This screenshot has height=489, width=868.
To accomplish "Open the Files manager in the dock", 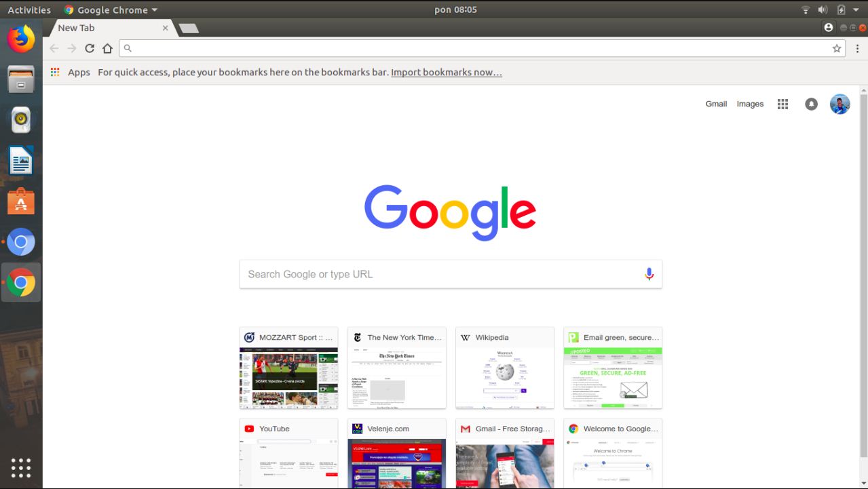I will 21,79.
